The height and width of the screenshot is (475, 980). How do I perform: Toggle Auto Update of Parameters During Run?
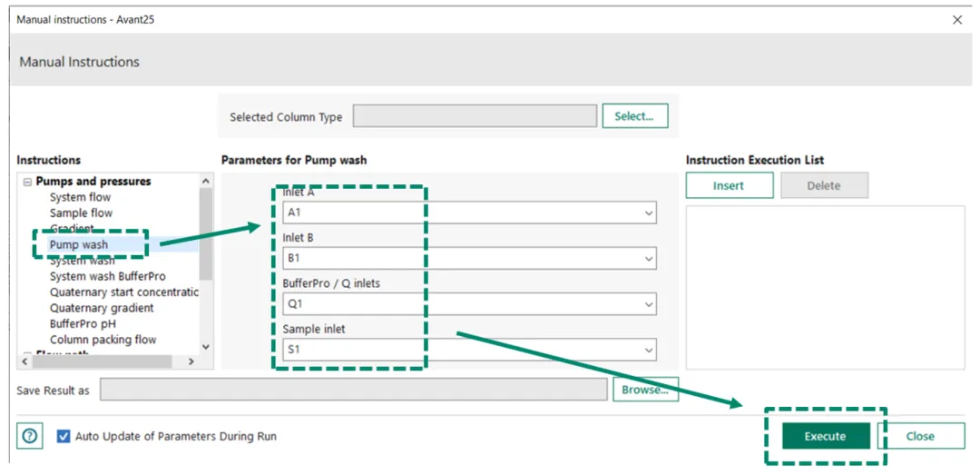coord(63,436)
